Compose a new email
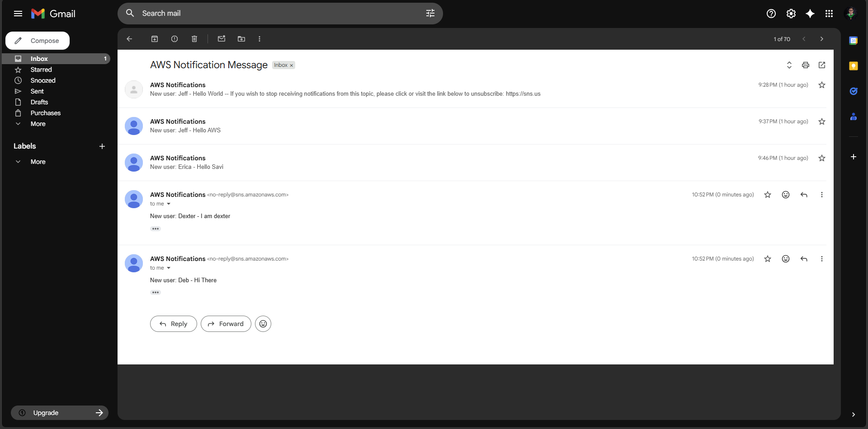This screenshot has width=868, height=429. (38, 41)
